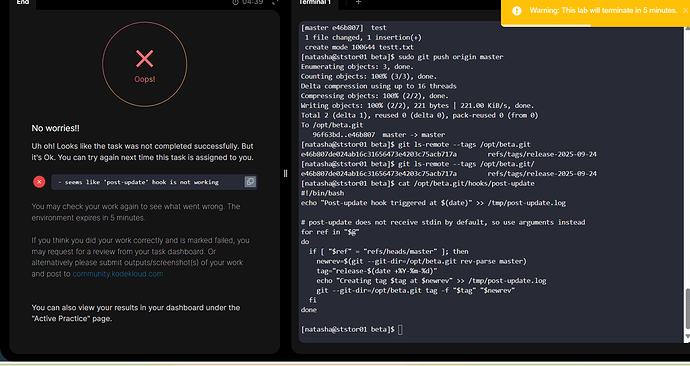
Task: Switch to the Terminal 1 tab
Action: point(315,3)
